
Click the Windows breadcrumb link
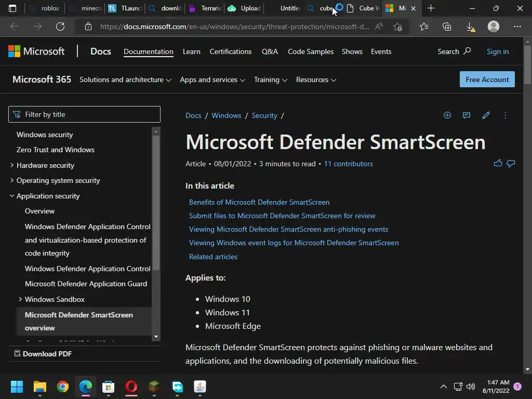point(227,115)
